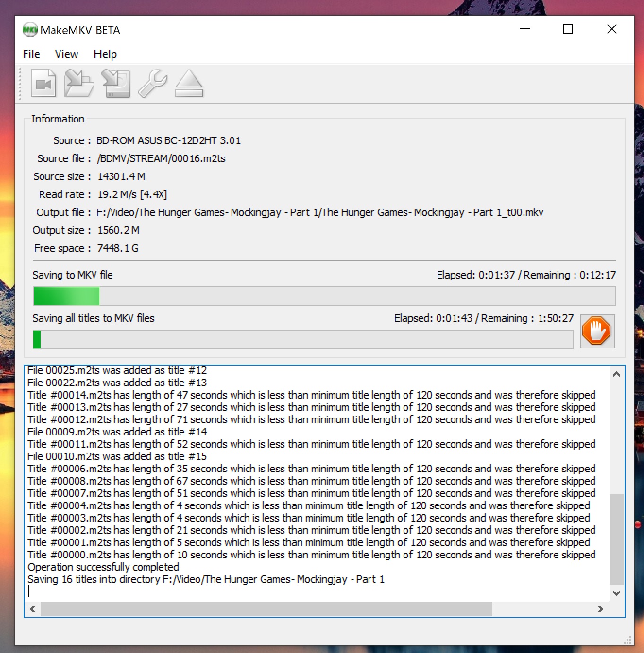Click log line for Title #00014.m2ts skipped

click(312, 395)
